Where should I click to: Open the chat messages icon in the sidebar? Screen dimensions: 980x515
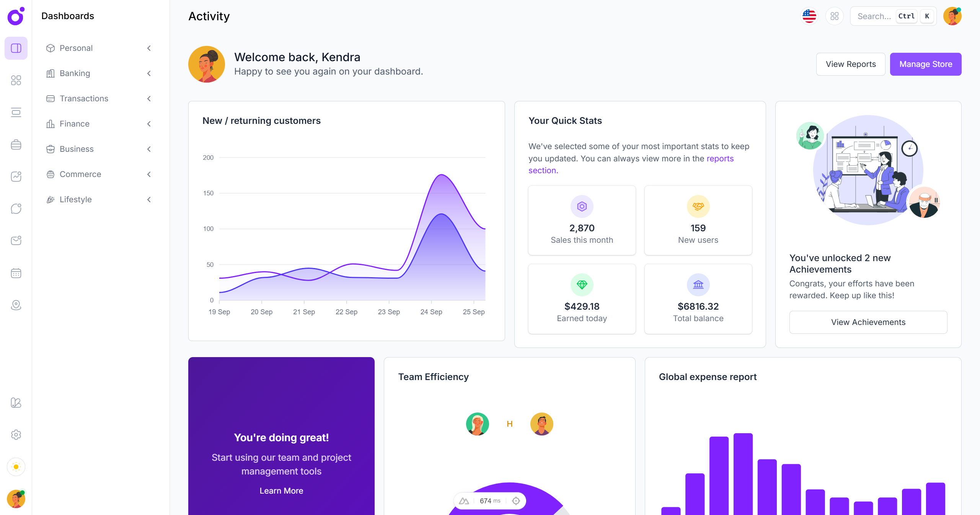point(16,208)
